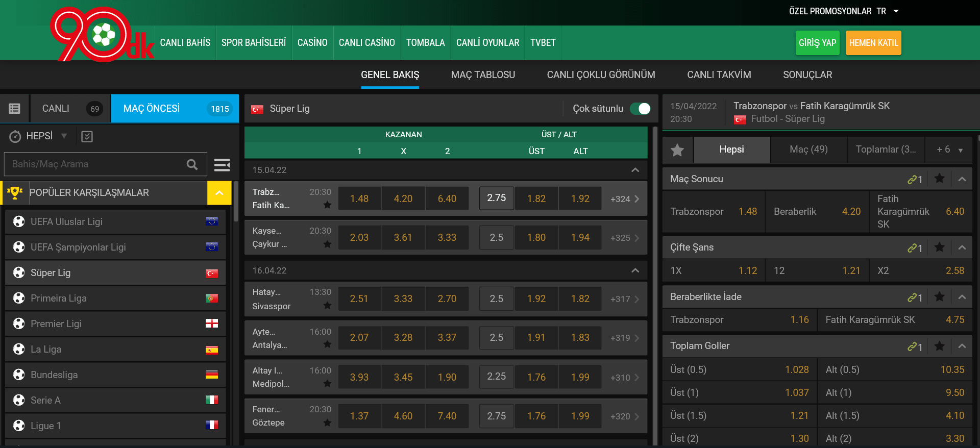Open +324 more markets for Trabz... match

[625, 199]
